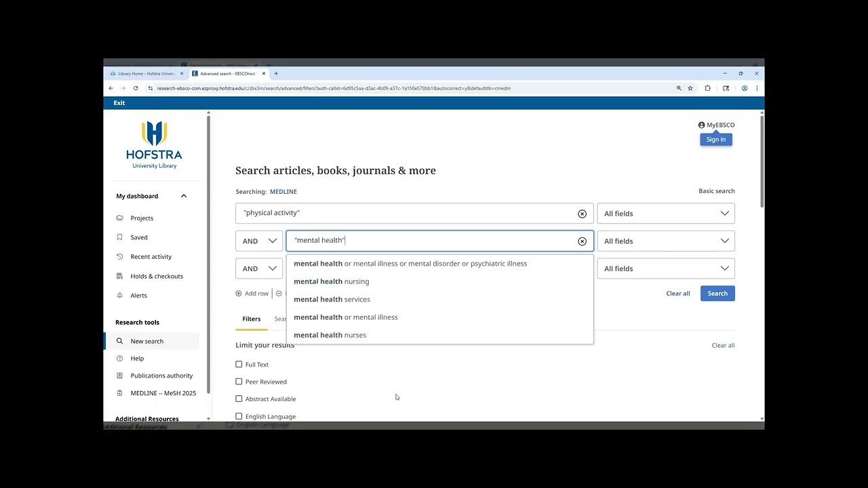The width and height of the screenshot is (868, 488).
Task: Click the remove row minus icon
Action: 279,293
